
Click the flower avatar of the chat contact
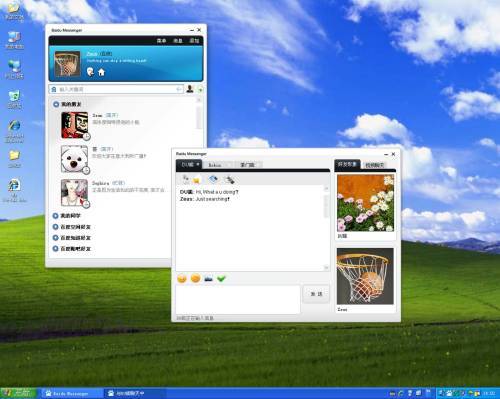[365, 203]
